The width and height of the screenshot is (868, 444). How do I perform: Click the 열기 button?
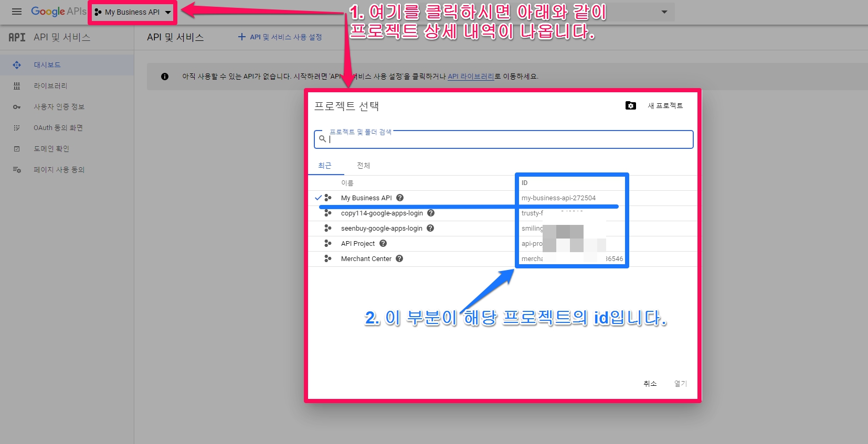click(680, 384)
